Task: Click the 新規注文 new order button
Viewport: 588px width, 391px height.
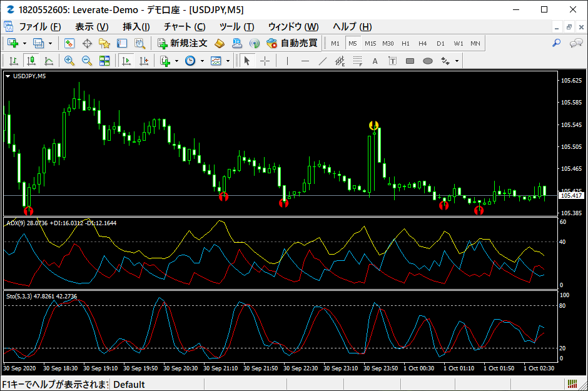Action: point(183,43)
